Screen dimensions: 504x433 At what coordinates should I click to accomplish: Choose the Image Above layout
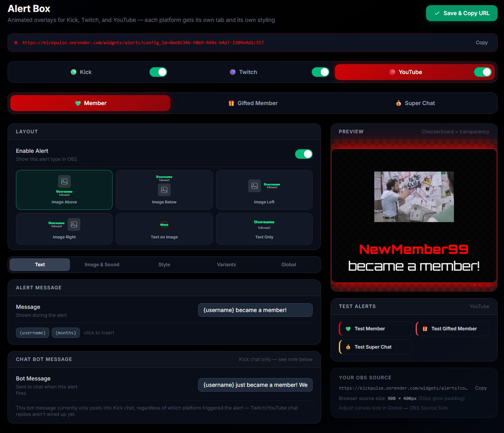pos(64,190)
